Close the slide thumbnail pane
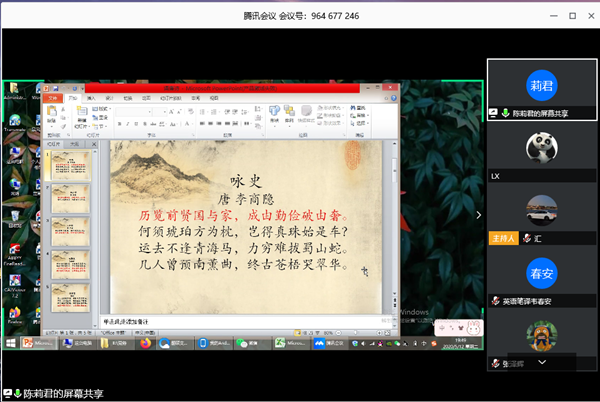This screenshot has width=600, height=402. point(94,144)
